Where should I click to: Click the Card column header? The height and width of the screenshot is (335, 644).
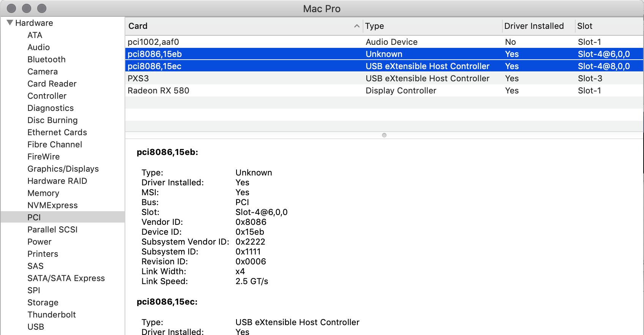tap(244, 26)
